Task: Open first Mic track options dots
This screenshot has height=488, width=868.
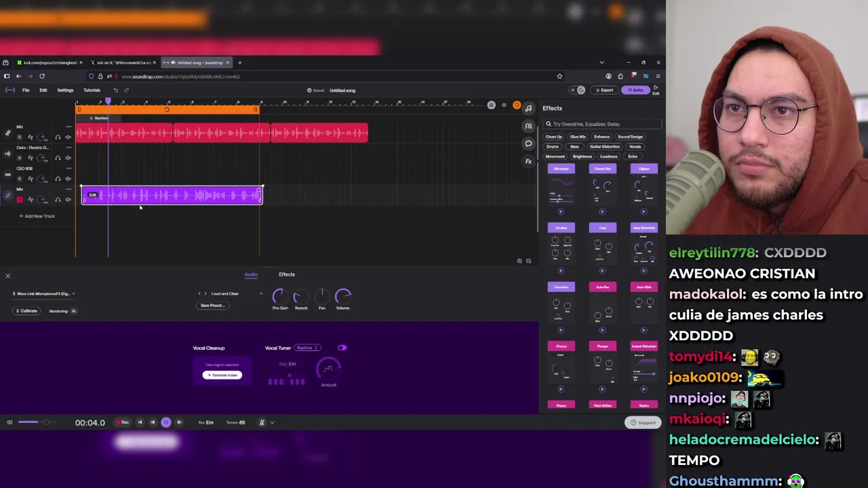Action: [68, 127]
